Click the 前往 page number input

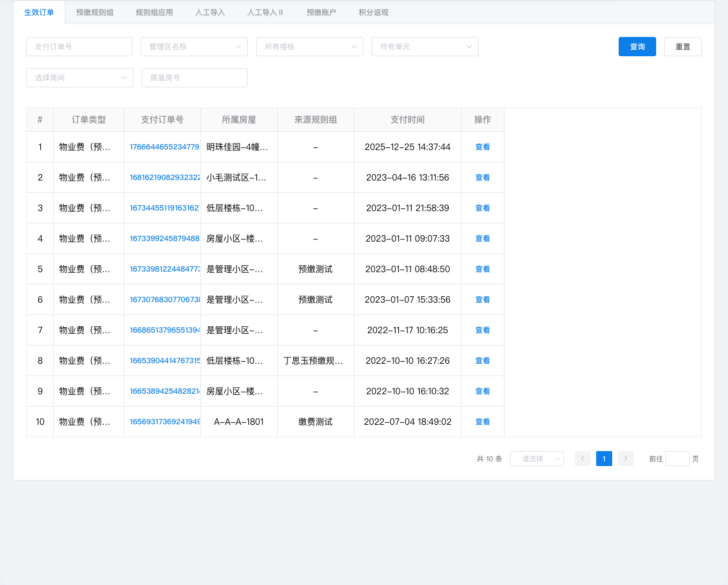(677, 459)
